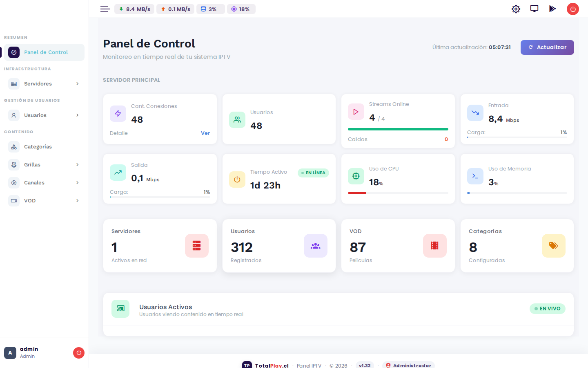Viewport: 588px width, 368px height.
Task: Click the lightning icon in Cant. Conexiones card
Action: (x=118, y=113)
